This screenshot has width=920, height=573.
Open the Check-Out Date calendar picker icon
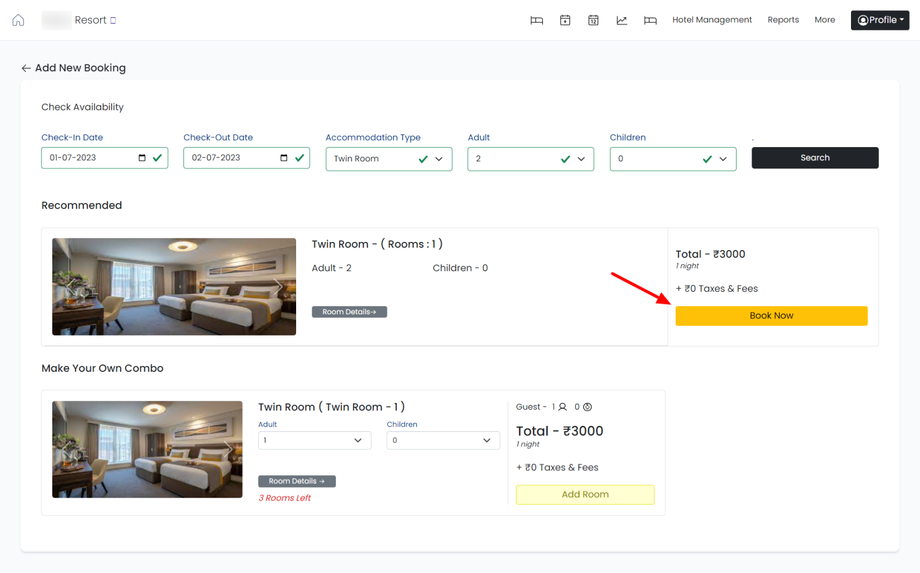pyautogui.click(x=284, y=158)
